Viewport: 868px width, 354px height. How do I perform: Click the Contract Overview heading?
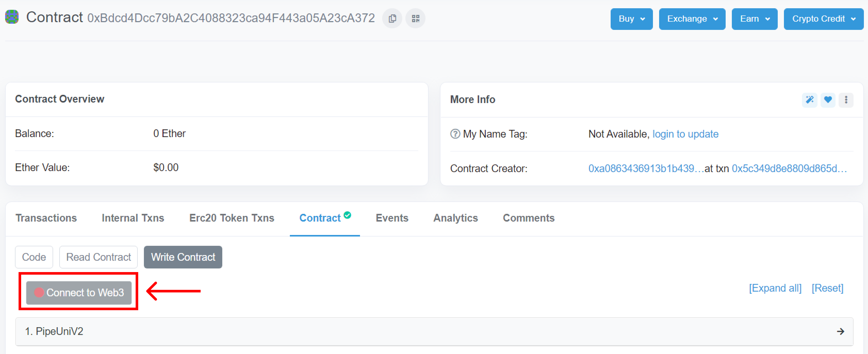tap(60, 99)
